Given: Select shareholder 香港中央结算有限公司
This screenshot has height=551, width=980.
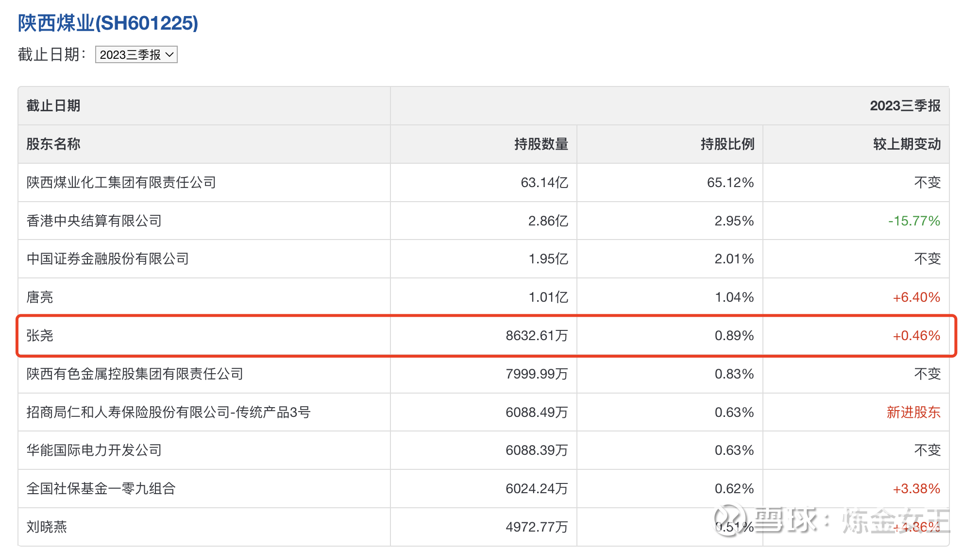Looking at the screenshot, I should [x=94, y=221].
